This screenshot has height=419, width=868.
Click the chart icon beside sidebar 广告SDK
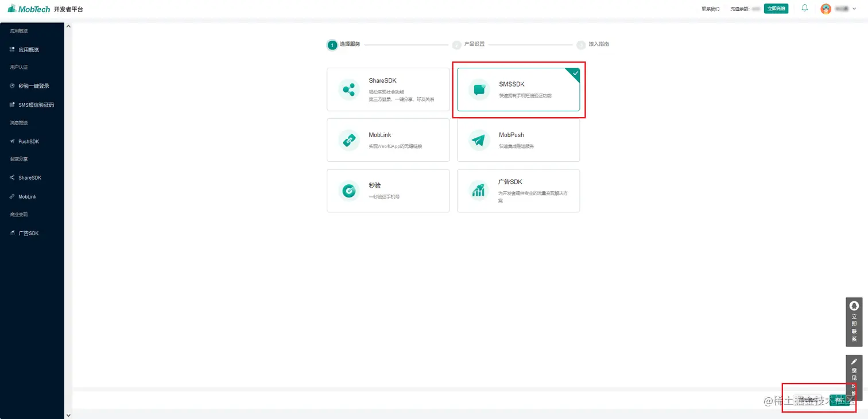tap(12, 234)
